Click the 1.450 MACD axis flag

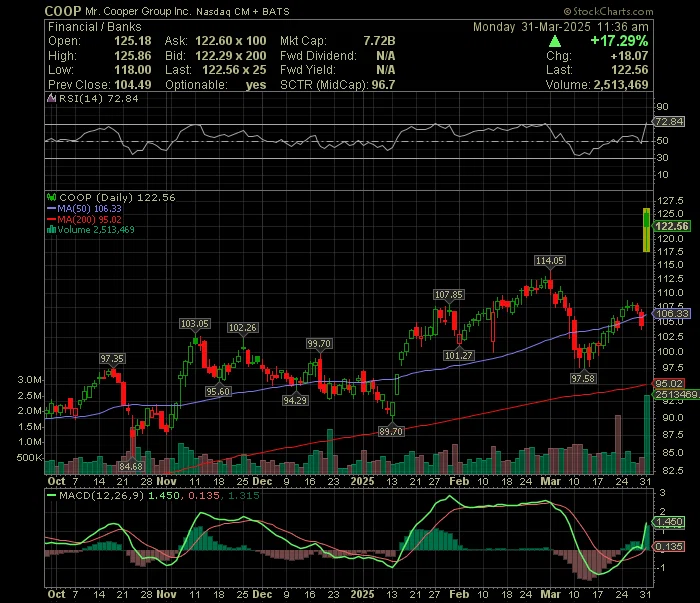[x=668, y=522]
